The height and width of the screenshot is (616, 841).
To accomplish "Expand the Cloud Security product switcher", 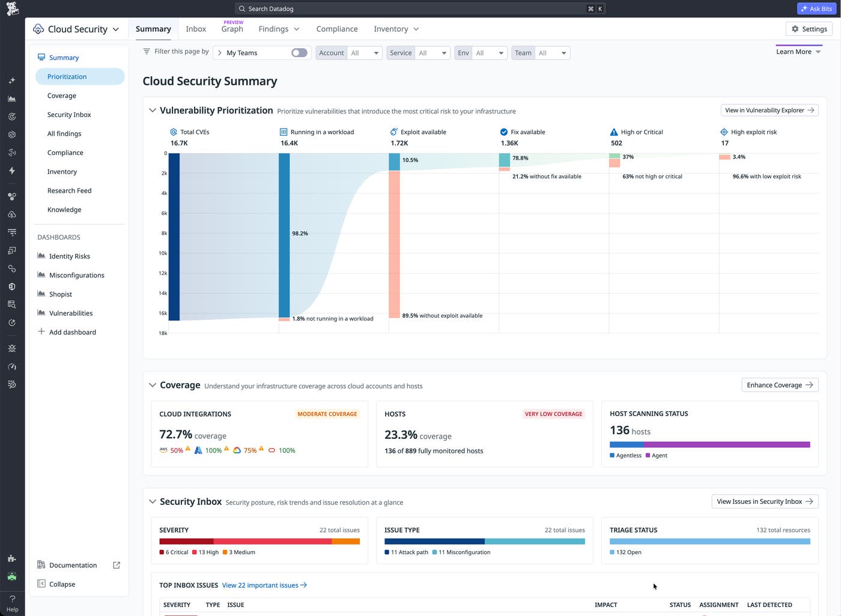I will pos(116,29).
